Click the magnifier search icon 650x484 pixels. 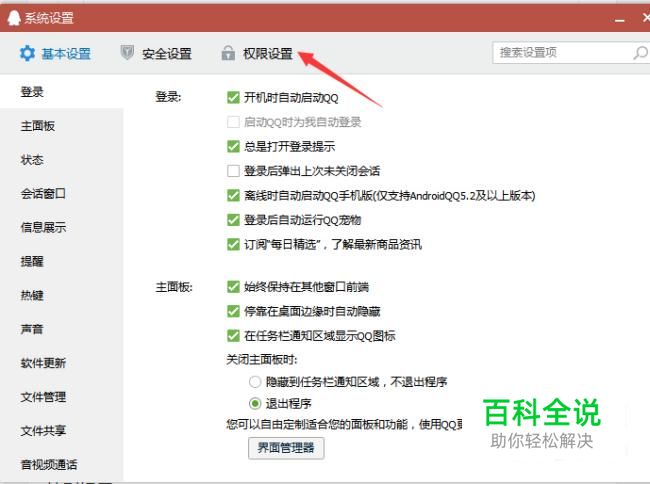point(640,53)
